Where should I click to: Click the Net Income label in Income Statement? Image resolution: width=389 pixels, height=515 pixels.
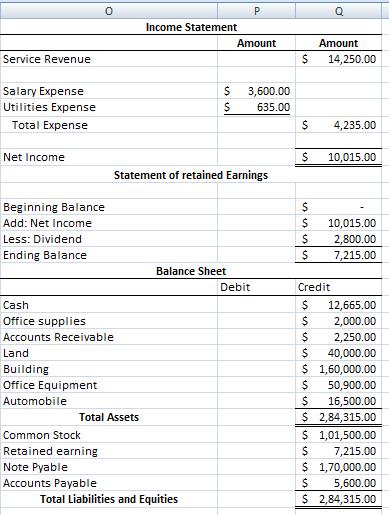[34, 157]
